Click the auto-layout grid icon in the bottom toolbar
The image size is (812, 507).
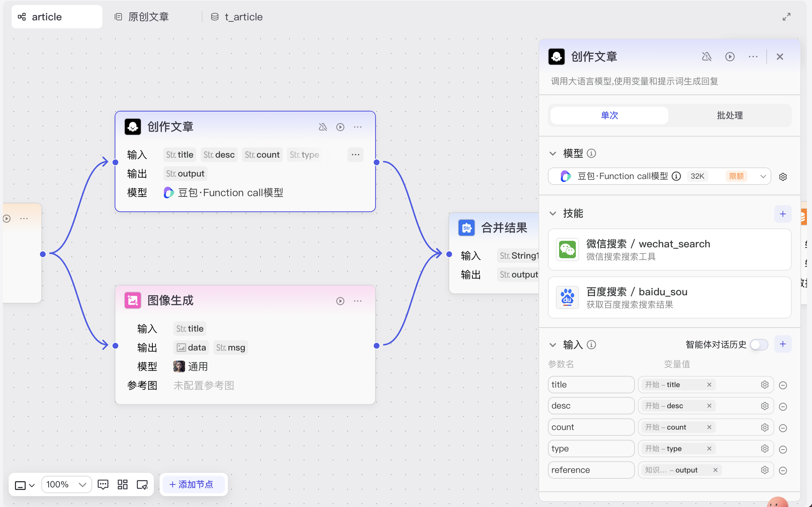pos(123,484)
